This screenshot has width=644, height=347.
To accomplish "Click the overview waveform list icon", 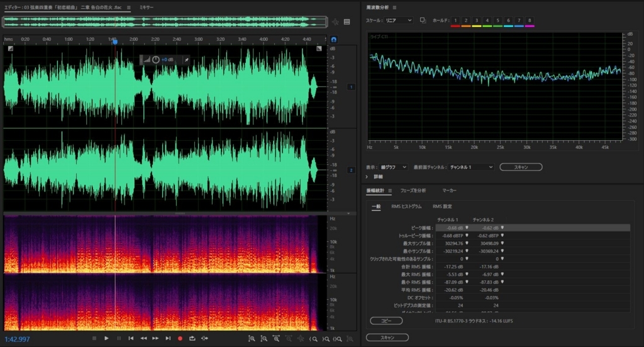I will [347, 22].
